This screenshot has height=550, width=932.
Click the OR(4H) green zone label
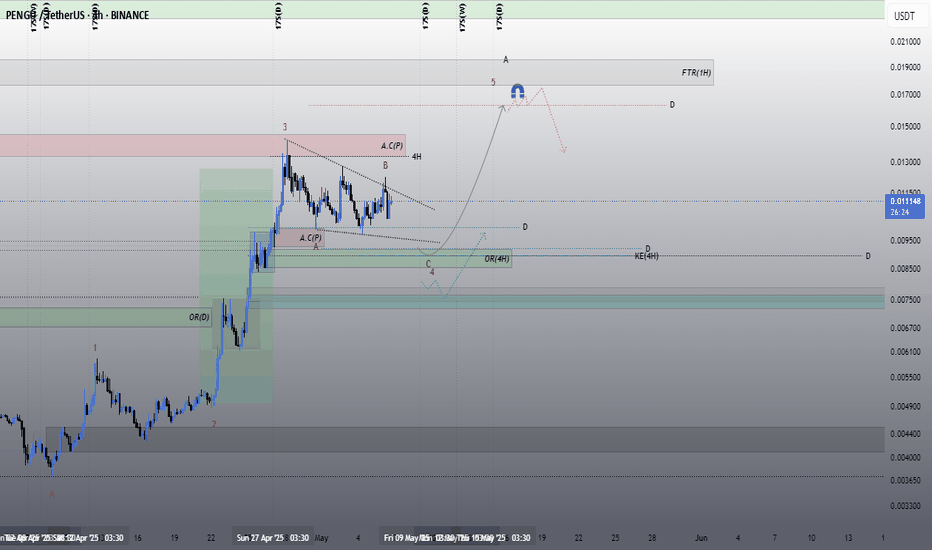coord(497,259)
